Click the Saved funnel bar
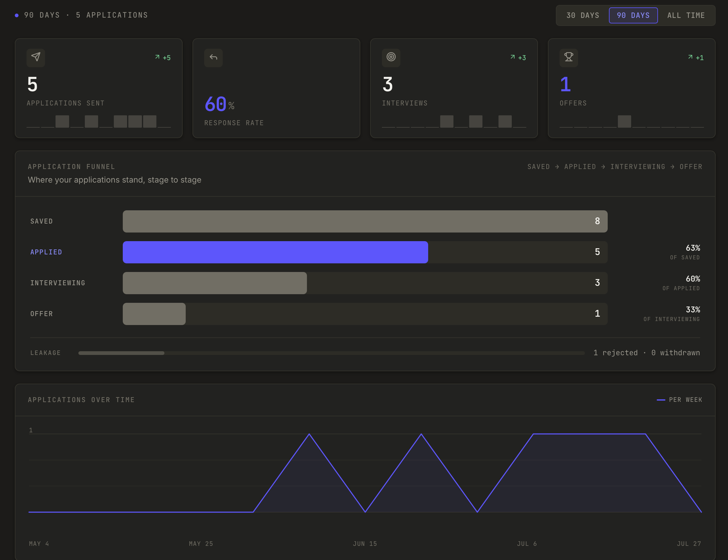This screenshot has height=560, width=728. click(x=365, y=221)
